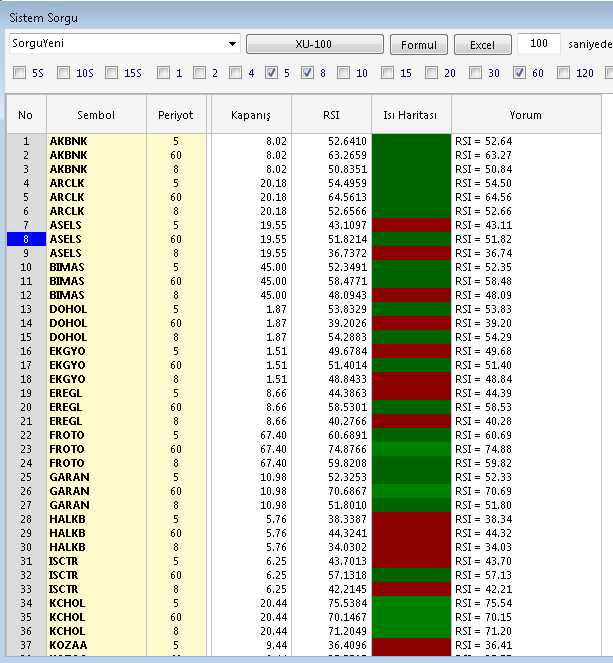Screen dimensions: 613x663
Task: Sort by the RSI column header
Action: (x=331, y=115)
